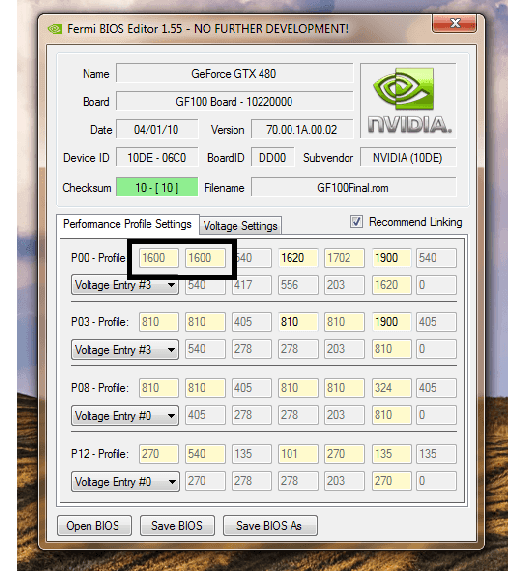This screenshot has width=508, height=571.
Task: Click the P08 - Profile label
Action: point(100,388)
